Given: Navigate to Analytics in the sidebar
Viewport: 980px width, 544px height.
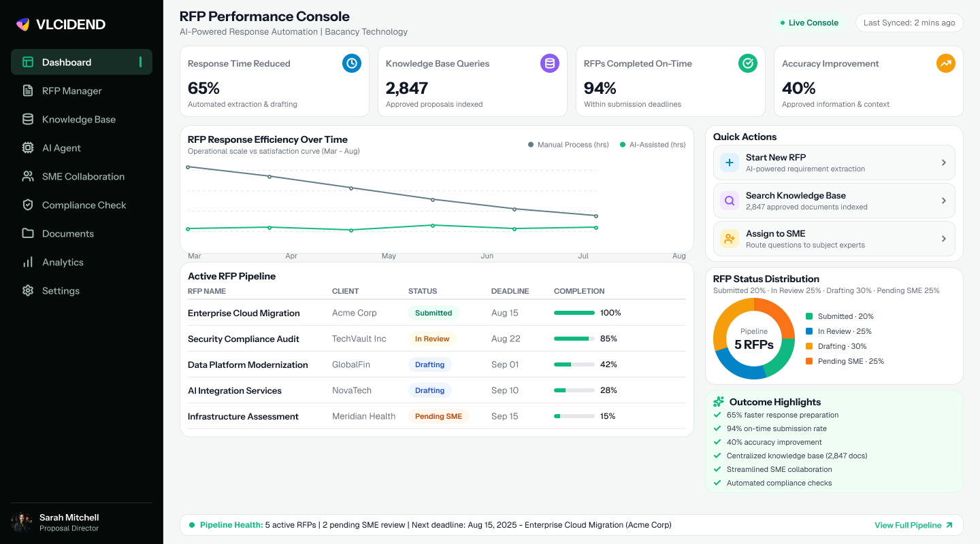Looking at the screenshot, I should pos(82,262).
